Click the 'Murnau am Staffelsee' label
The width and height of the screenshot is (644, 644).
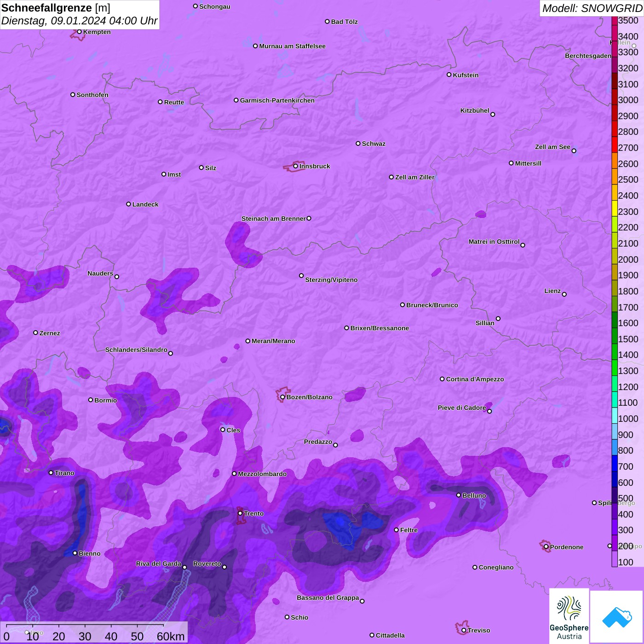292,46
